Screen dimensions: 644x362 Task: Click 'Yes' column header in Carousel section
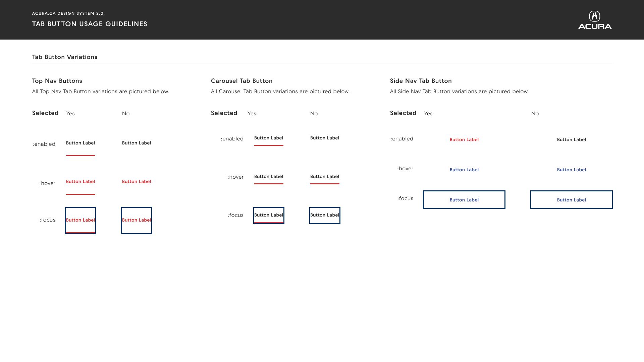(252, 114)
